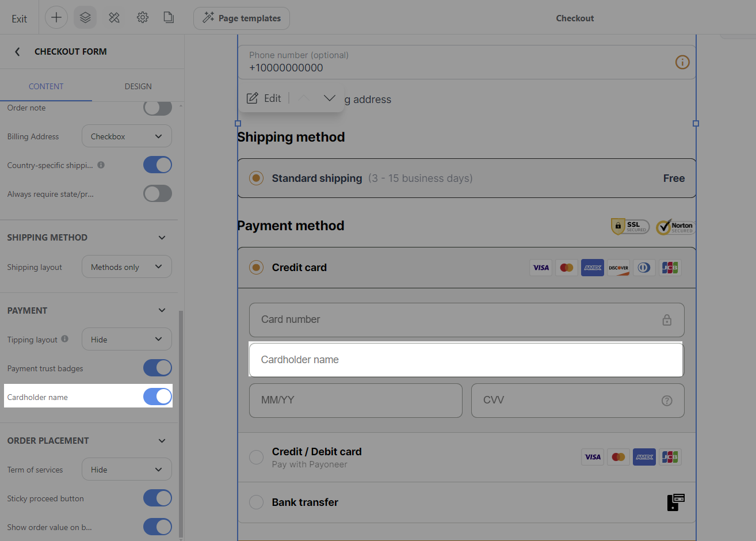Go back from Checkout Form panel
756x541 pixels.
click(17, 52)
